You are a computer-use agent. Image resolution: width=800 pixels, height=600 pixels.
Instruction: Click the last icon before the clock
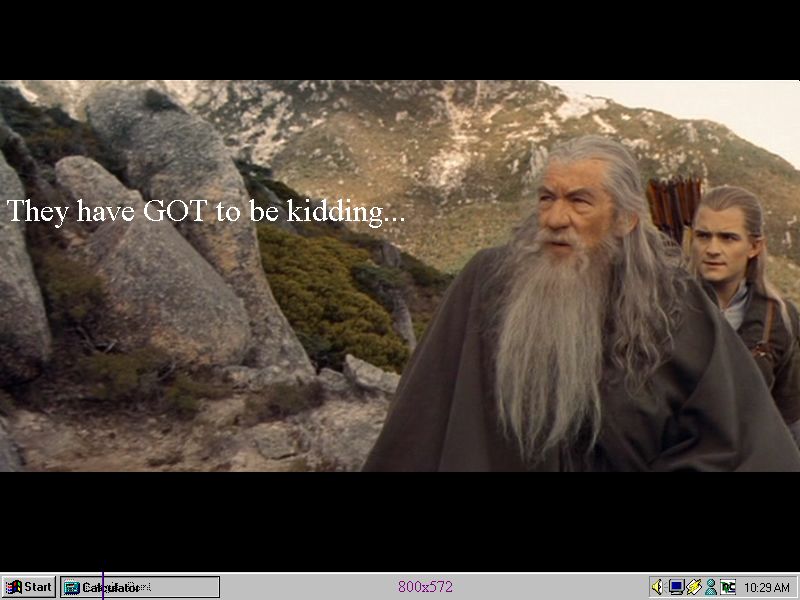point(728,587)
